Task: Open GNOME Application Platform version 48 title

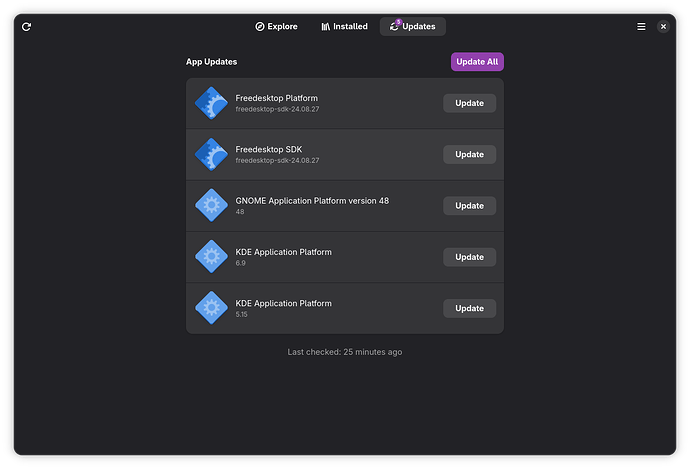Action: (x=312, y=201)
